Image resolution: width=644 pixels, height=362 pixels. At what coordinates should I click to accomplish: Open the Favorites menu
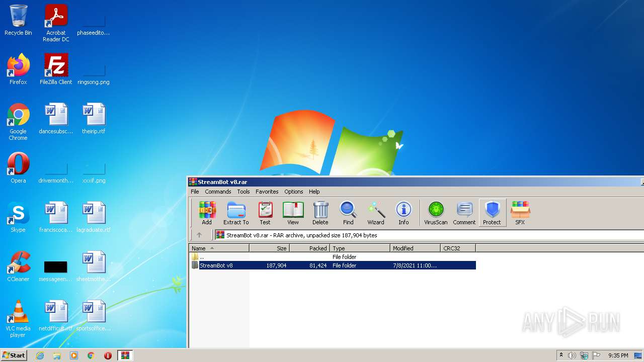[267, 192]
